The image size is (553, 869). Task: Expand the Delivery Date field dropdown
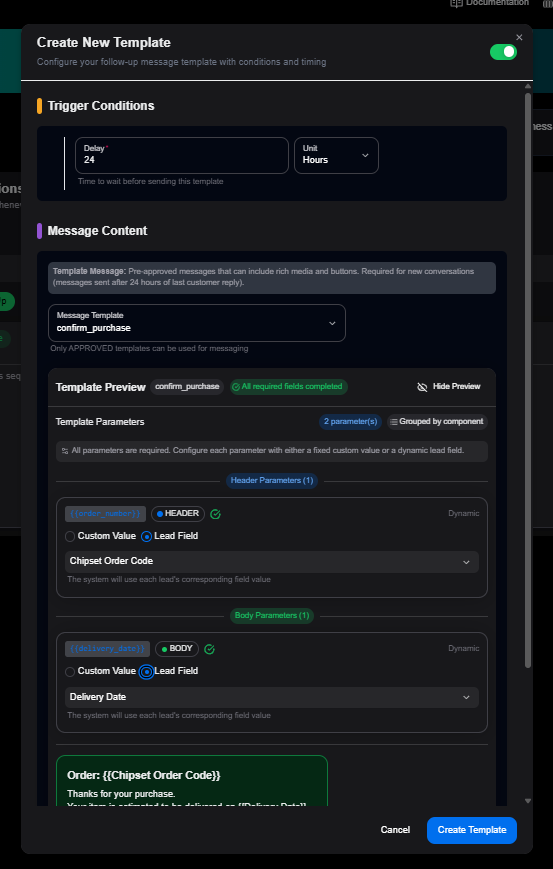pos(272,697)
